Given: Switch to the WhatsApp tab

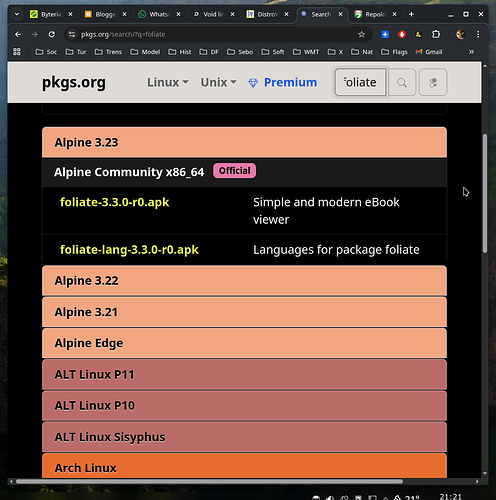Looking at the screenshot, I should click(x=155, y=14).
